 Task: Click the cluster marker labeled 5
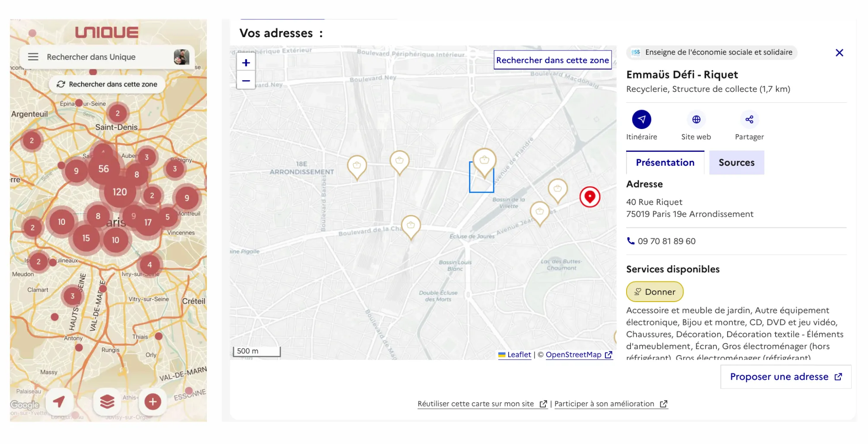point(168,217)
